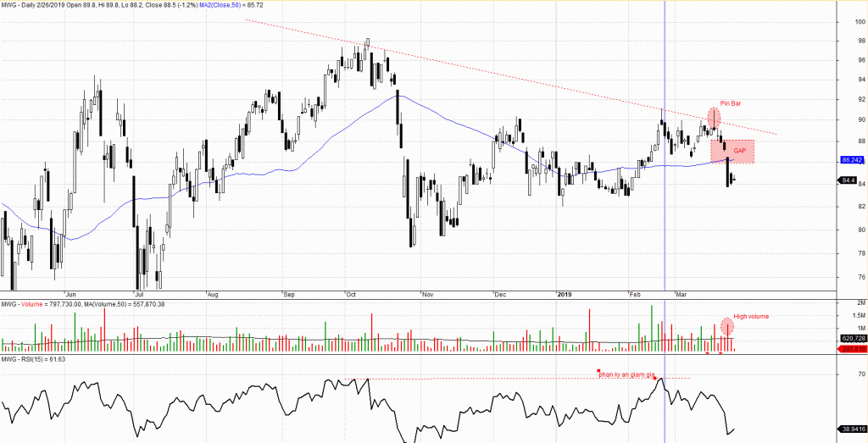Click the High volume annotation text
The image size is (868, 443).
[750, 316]
